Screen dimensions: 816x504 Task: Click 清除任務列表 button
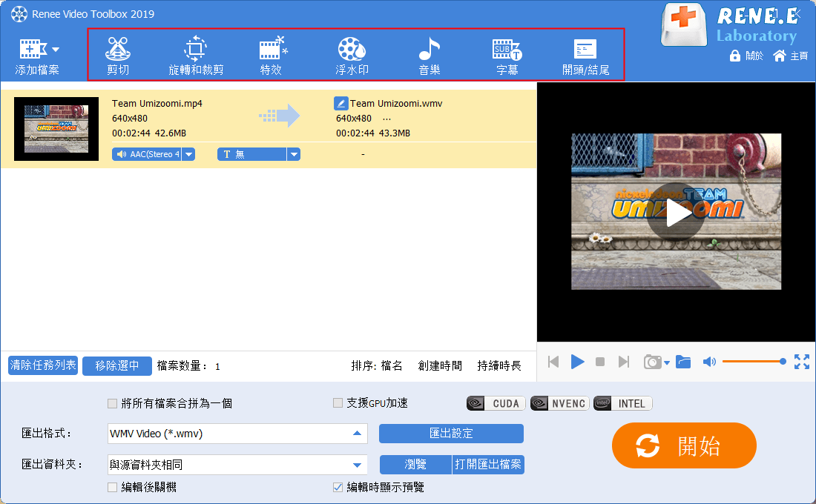(x=43, y=365)
